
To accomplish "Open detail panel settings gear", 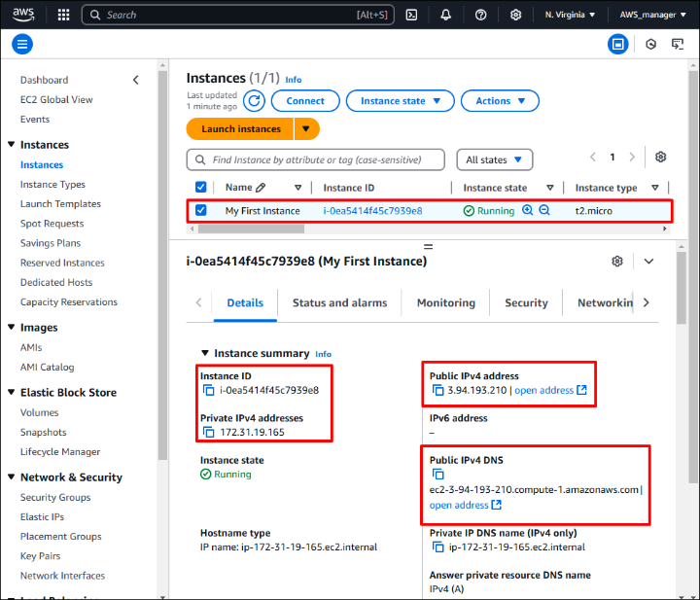I will [x=617, y=262].
